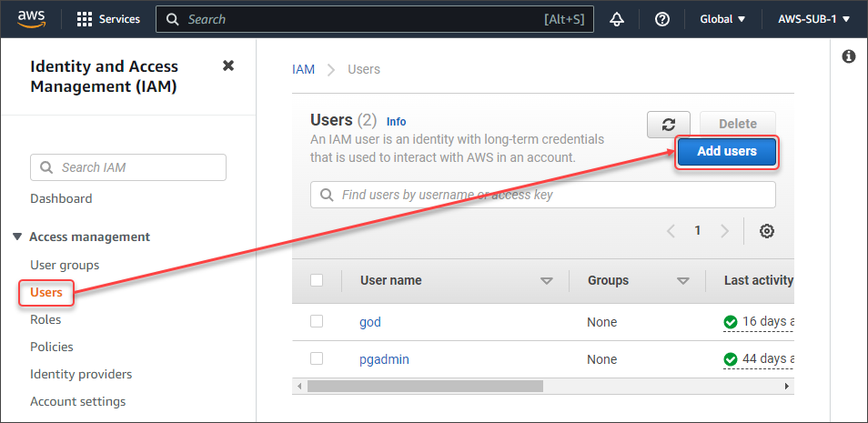Screen dimensions: 868x423
Task: Sort by User name column arrow
Action: (x=547, y=281)
